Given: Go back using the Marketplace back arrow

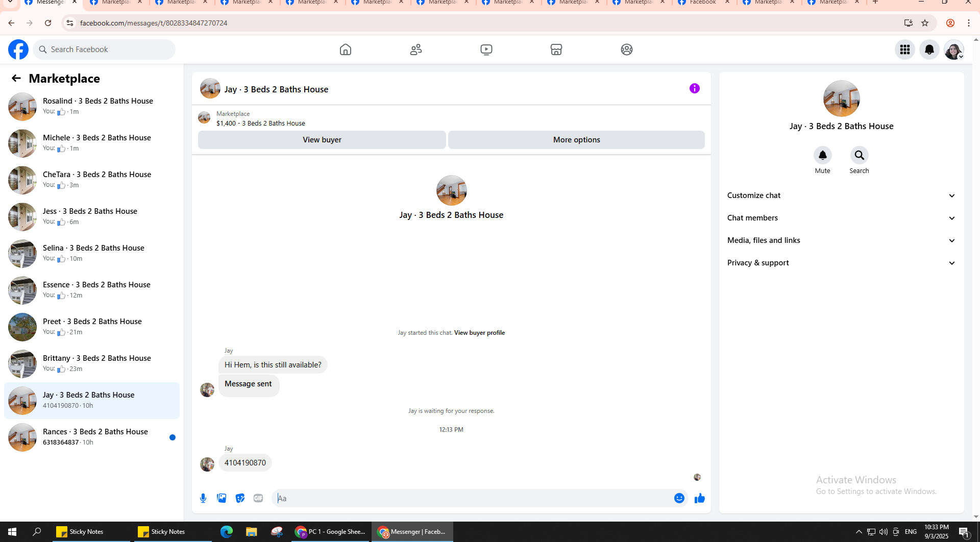Looking at the screenshot, I should pyautogui.click(x=16, y=78).
